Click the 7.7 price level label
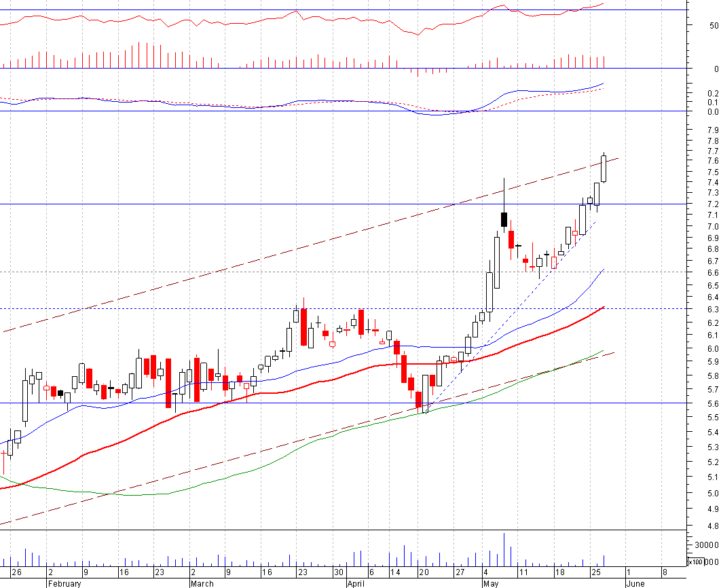The width and height of the screenshot is (721, 588). click(713, 151)
